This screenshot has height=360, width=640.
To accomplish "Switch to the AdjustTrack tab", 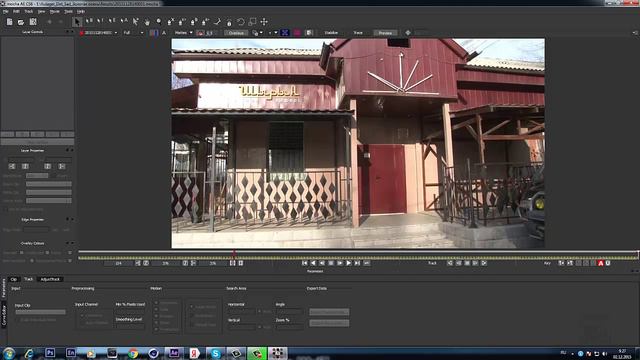I will coord(50,279).
